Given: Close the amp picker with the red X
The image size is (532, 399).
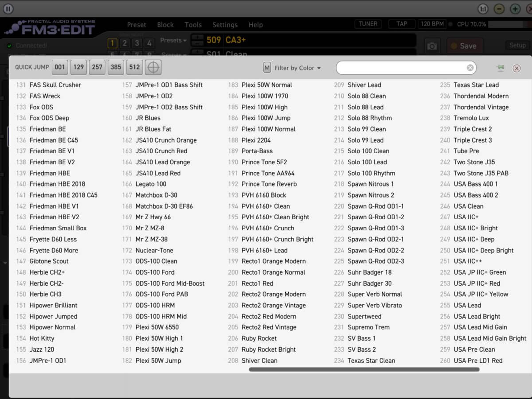Looking at the screenshot, I should (516, 68).
